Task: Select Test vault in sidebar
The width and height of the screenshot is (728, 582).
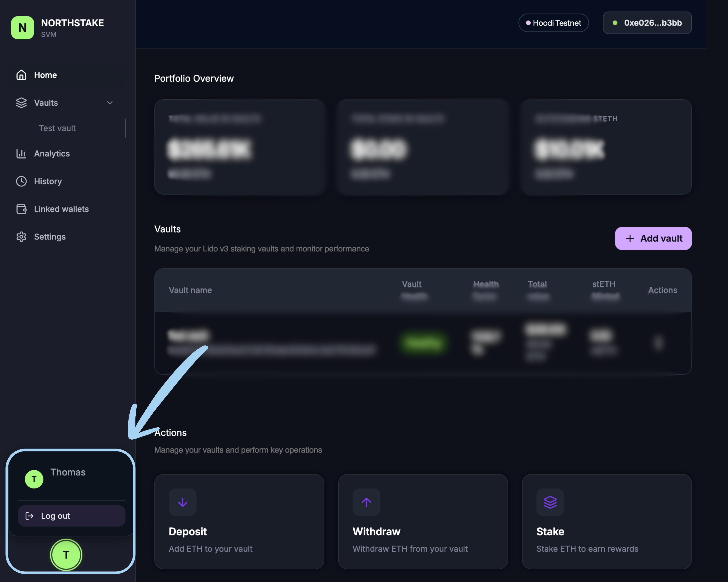Action: click(57, 128)
